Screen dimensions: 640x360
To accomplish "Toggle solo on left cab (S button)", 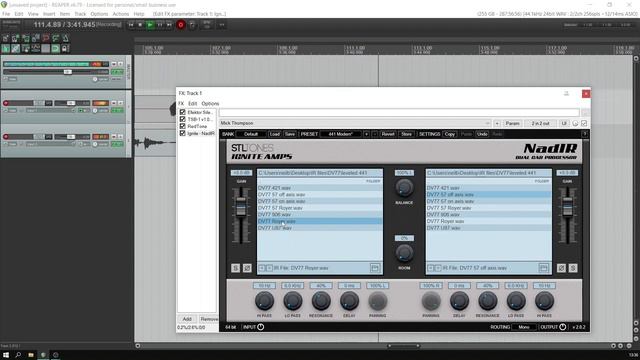I will (236, 268).
